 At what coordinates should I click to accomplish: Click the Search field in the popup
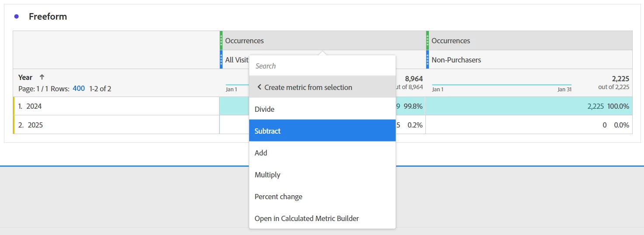click(x=322, y=66)
